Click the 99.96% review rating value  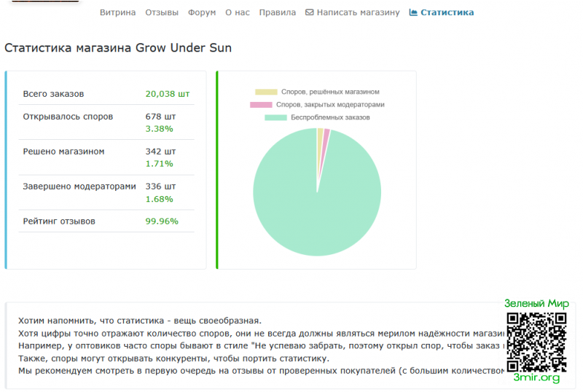[x=162, y=221]
